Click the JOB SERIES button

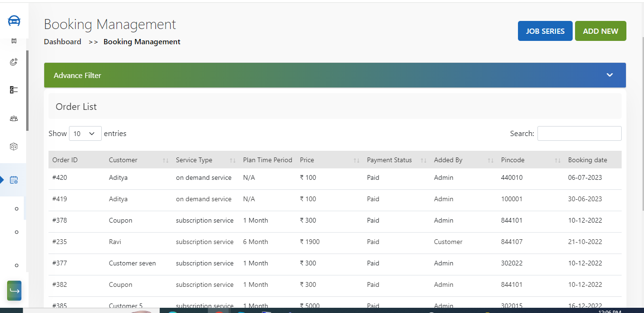(545, 31)
